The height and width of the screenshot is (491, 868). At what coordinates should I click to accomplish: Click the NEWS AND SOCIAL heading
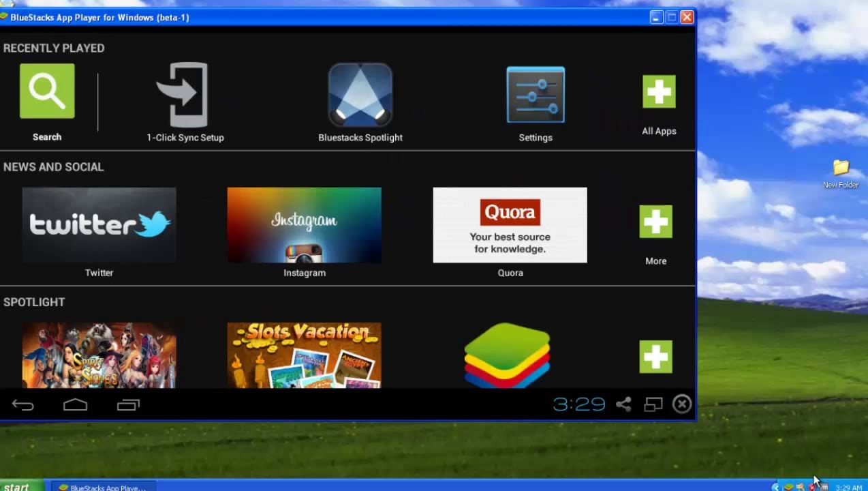pos(53,167)
